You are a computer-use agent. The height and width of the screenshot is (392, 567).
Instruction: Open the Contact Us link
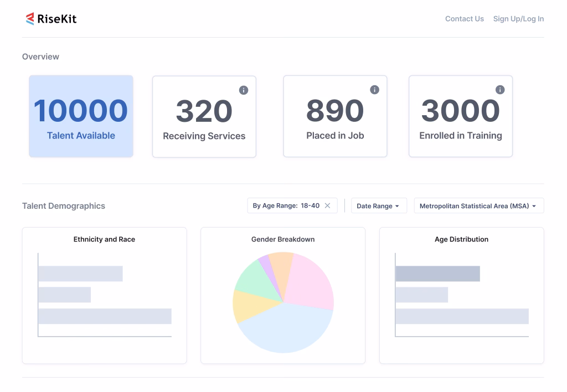tap(464, 19)
